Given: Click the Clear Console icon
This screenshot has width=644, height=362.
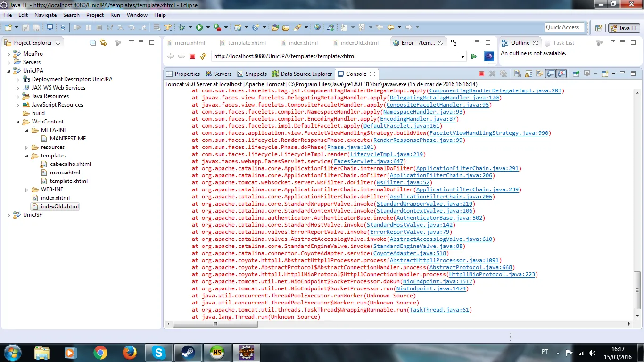Looking at the screenshot, I should [517, 74].
